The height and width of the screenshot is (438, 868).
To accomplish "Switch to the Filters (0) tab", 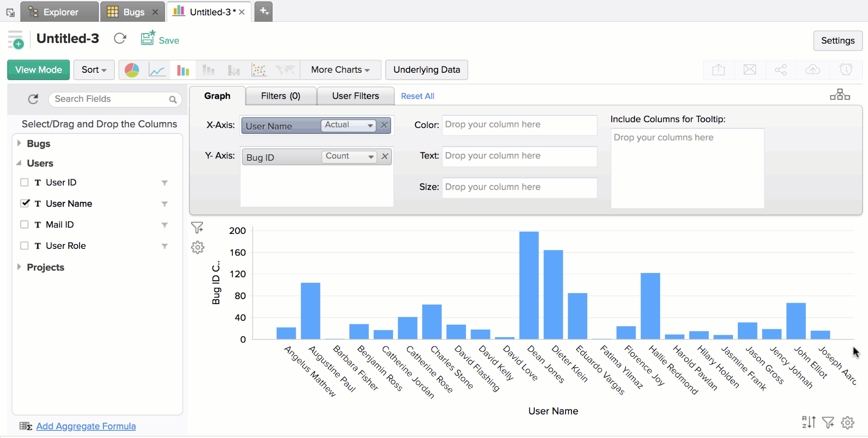I will 280,96.
